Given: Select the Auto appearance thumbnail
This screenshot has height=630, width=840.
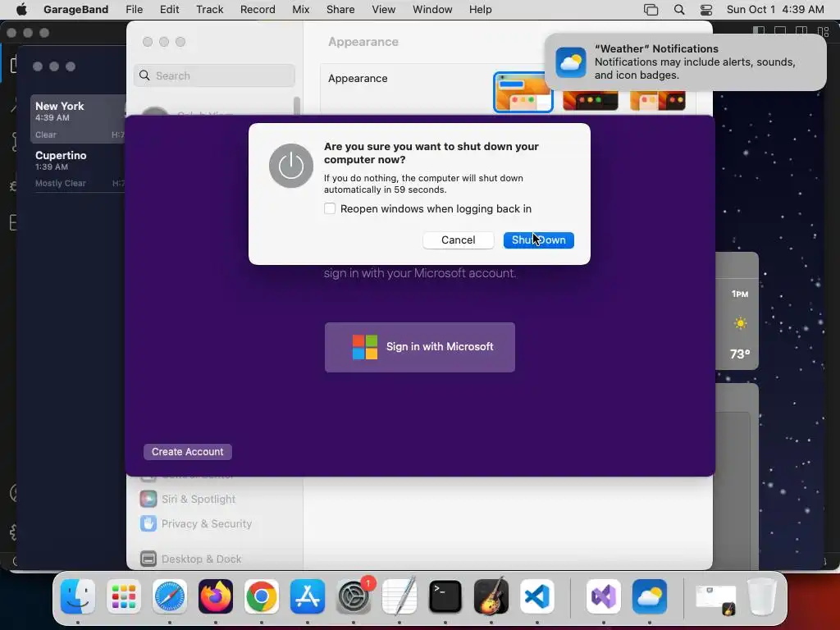Looking at the screenshot, I should point(658,101).
